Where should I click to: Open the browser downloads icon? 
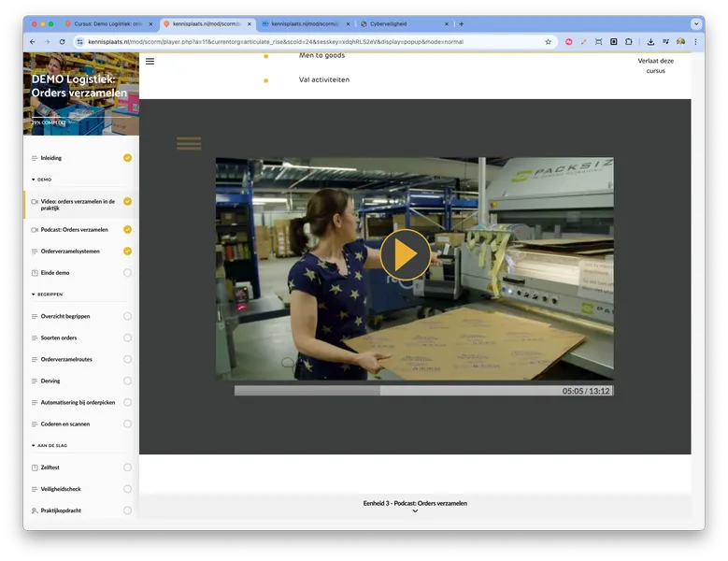(651, 42)
